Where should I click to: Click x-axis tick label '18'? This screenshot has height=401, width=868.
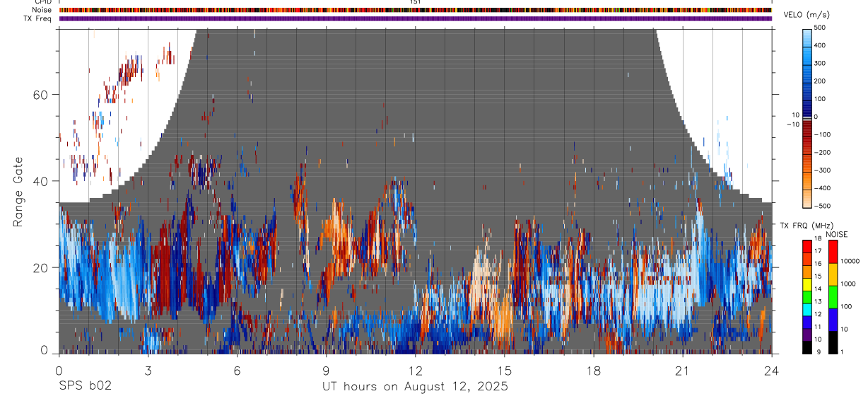[594, 370]
